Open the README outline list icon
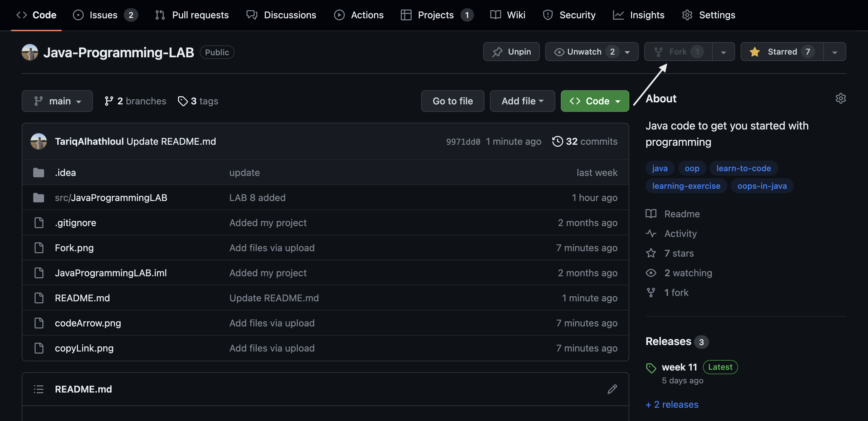 pos(39,389)
